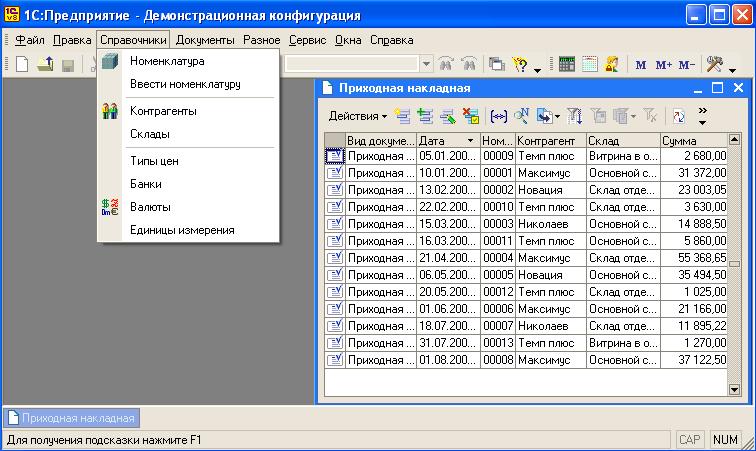Click the list scrollbar up arrow
756x451 pixels.
point(734,140)
